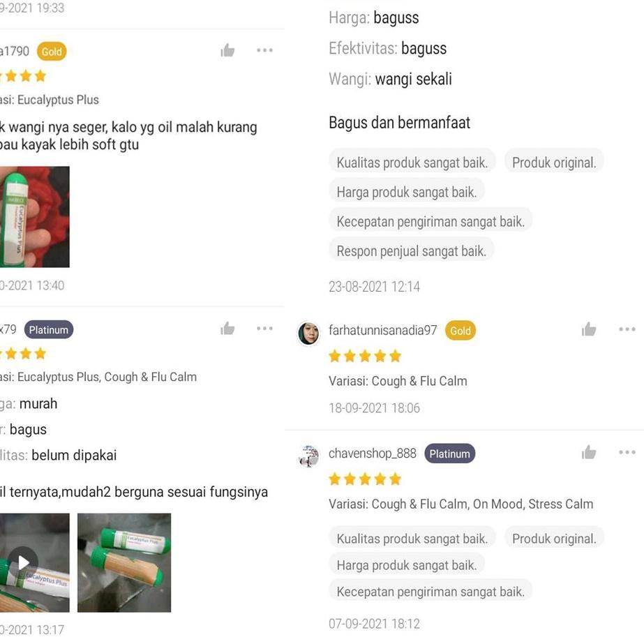Like the Eucalyptus Plus Gold member review
This screenshot has width=644, height=644.
click(x=227, y=50)
